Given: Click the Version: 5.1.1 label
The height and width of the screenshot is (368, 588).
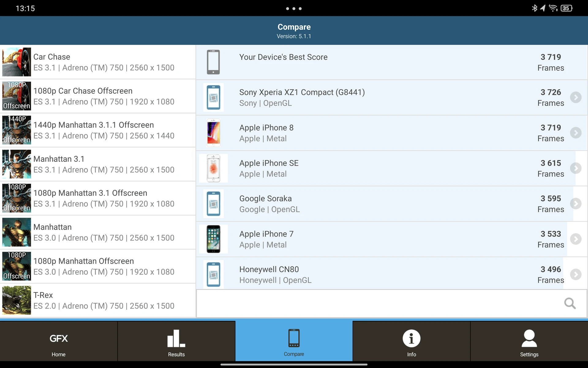Looking at the screenshot, I should click(294, 36).
